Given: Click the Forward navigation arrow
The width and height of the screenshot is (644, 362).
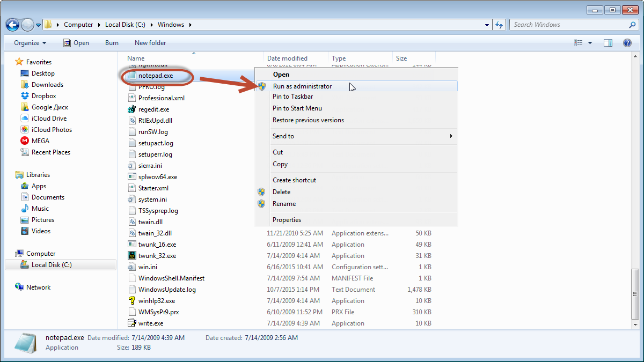Looking at the screenshot, I should click(x=27, y=25).
